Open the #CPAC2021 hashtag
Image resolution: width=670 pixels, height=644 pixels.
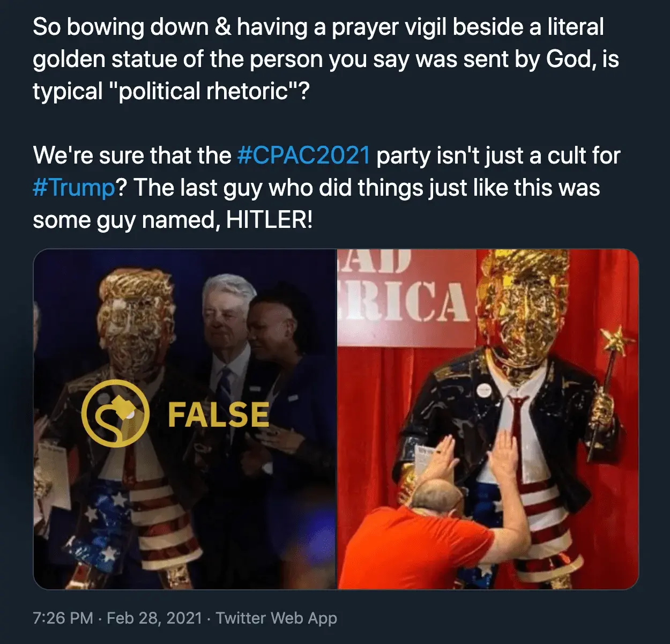303,156
